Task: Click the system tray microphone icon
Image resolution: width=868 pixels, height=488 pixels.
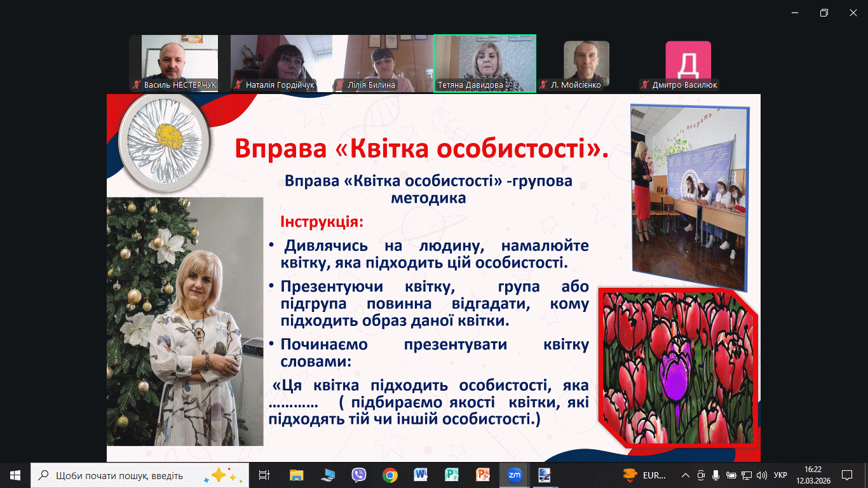Action: click(x=716, y=475)
